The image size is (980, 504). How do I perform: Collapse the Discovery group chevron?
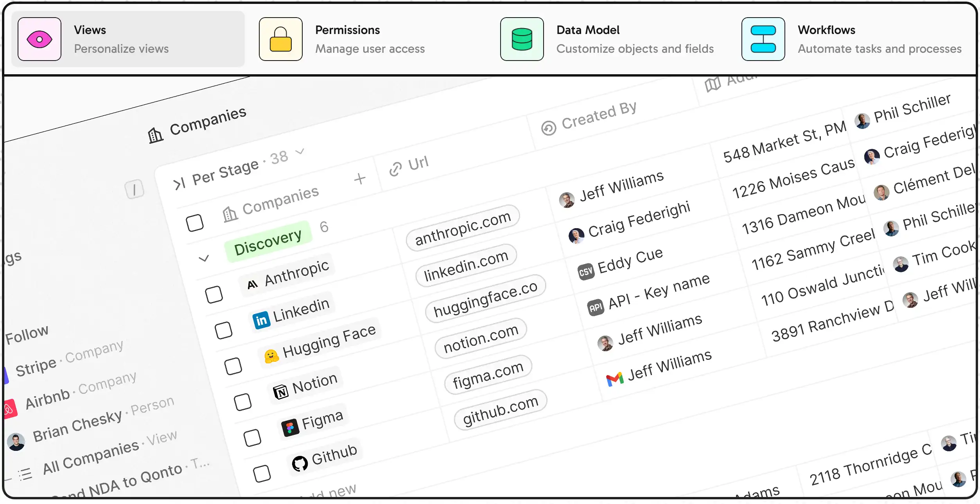(x=204, y=258)
